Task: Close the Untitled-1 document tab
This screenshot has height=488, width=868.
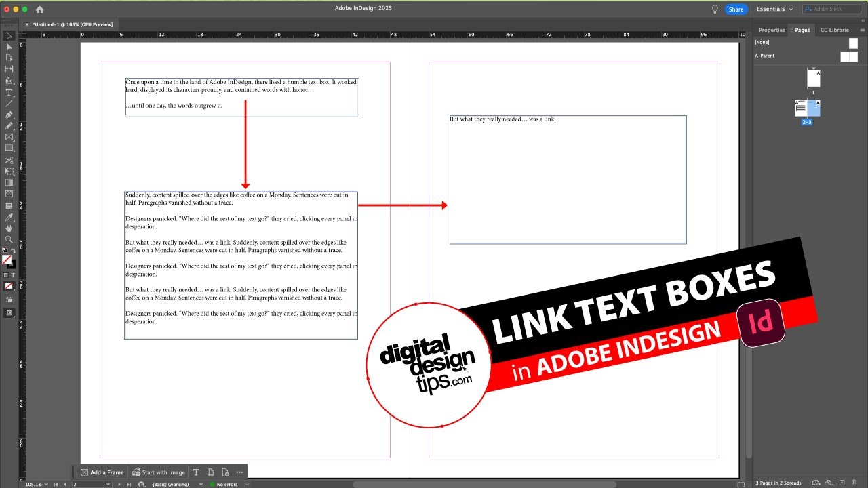Action: coord(27,24)
